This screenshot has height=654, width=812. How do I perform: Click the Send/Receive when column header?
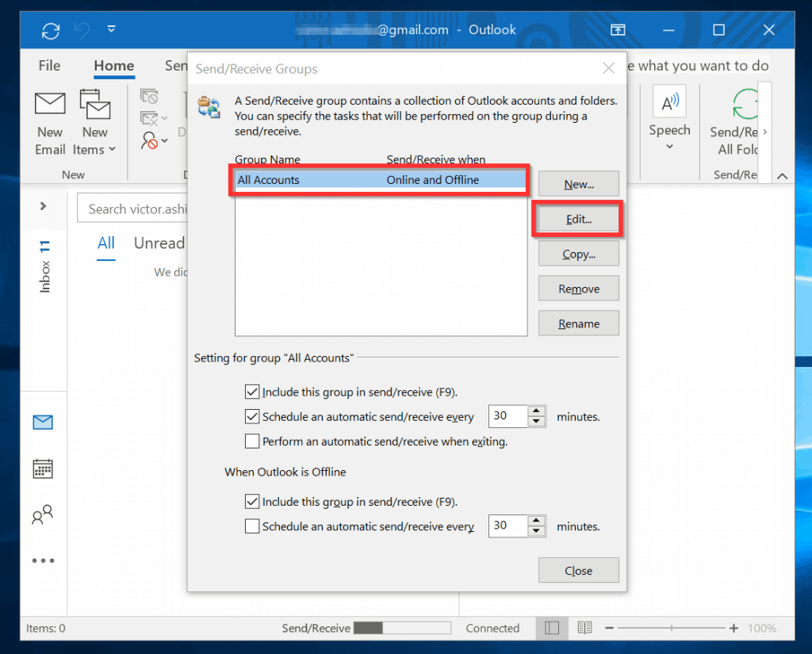pos(436,159)
